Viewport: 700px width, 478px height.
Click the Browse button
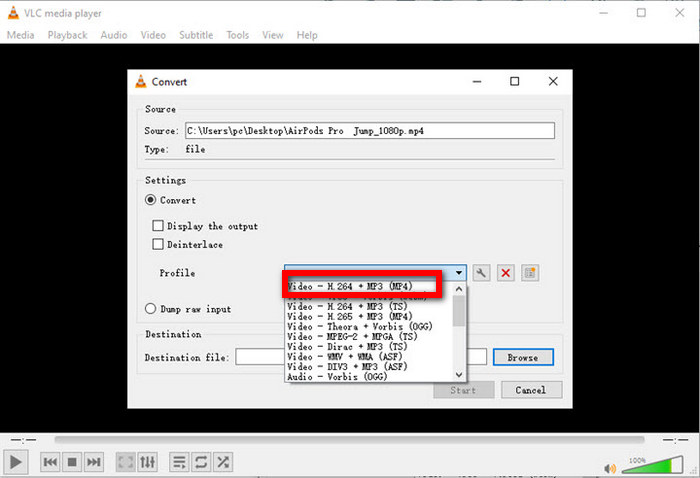523,357
